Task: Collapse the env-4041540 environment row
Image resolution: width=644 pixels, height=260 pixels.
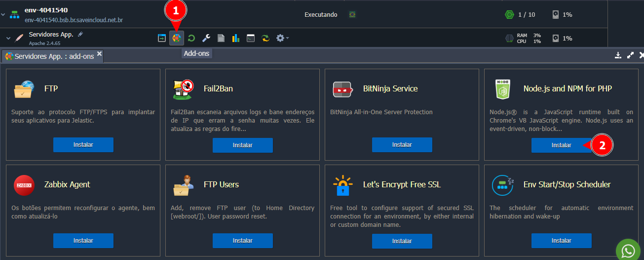Action: 3,15
